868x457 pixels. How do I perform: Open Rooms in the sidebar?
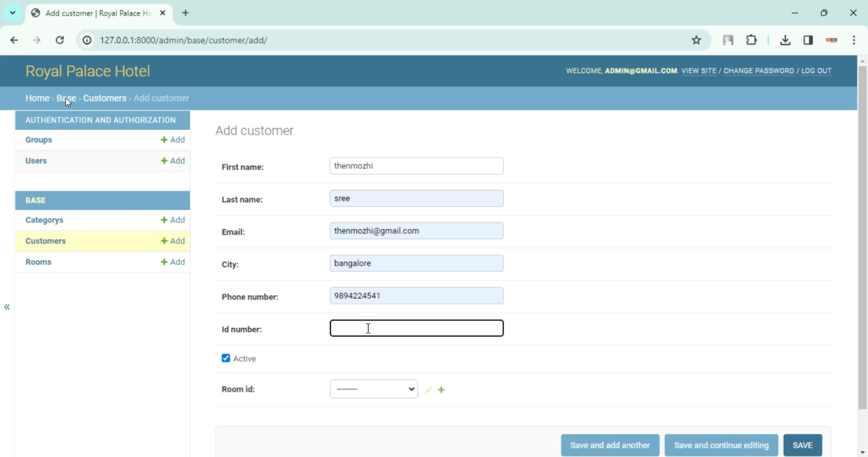(x=38, y=262)
